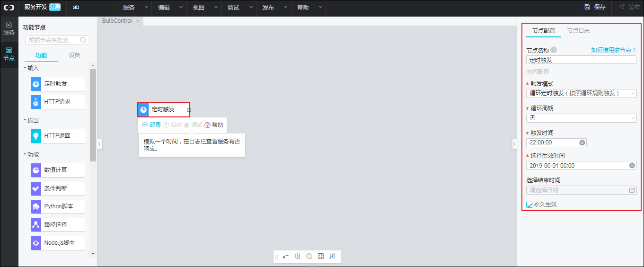Open the 如何使用该节点？ link
This screenshot has width=644, height=267.
click(614, 50)
